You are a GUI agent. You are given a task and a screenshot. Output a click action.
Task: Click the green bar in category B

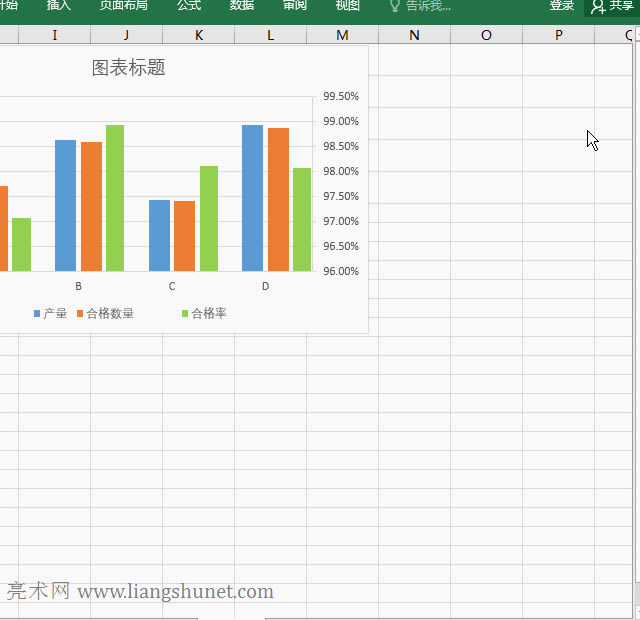(115, 198)
